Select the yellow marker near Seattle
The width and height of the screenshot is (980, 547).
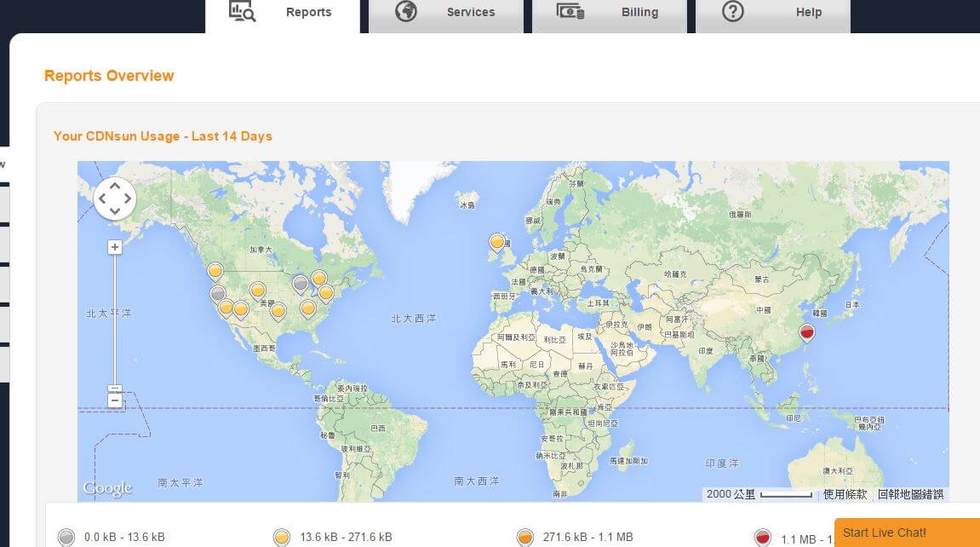click(x=215, y=272)
